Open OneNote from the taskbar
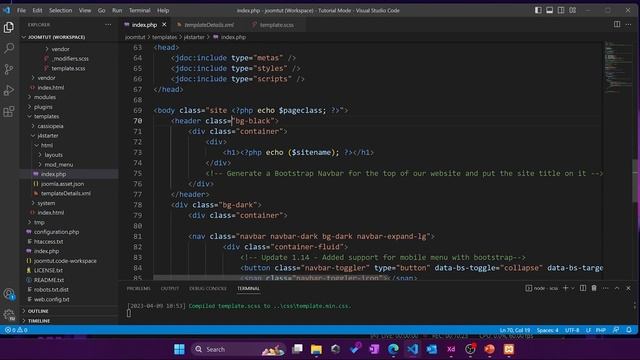Image resolution: width=640 pixels, height=360 pixels. tap(374, 349)
